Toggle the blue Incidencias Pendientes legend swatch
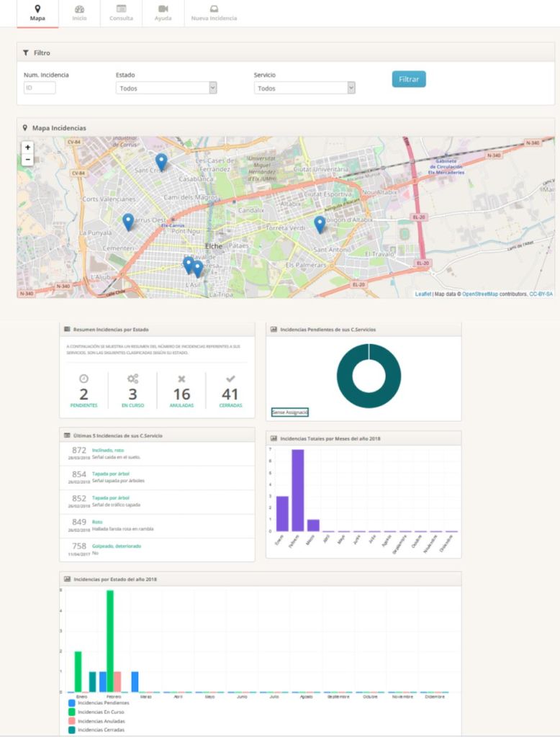Viewport: 560px width, 737px height. (x=72, y=703)
